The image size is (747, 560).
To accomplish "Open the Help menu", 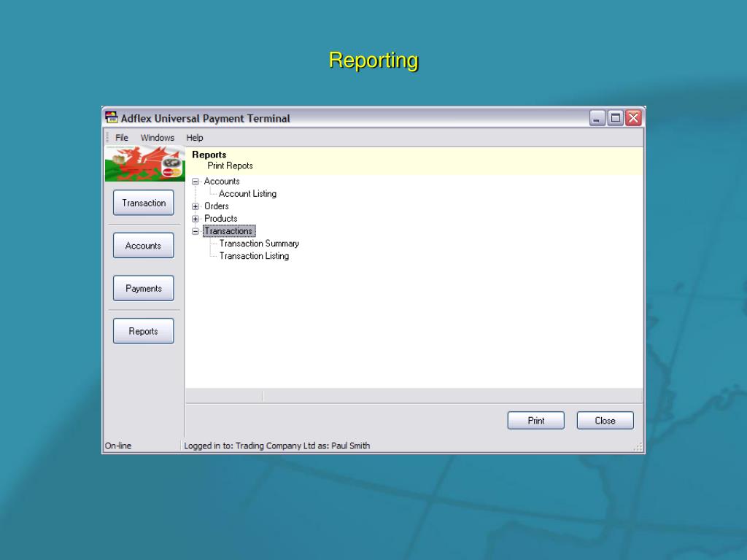I will coord(194,138).
